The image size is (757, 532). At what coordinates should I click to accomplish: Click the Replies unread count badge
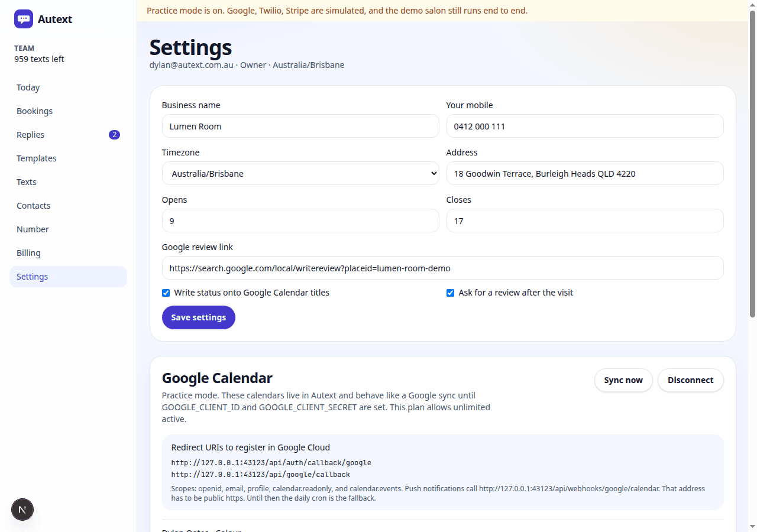point(114,135)
